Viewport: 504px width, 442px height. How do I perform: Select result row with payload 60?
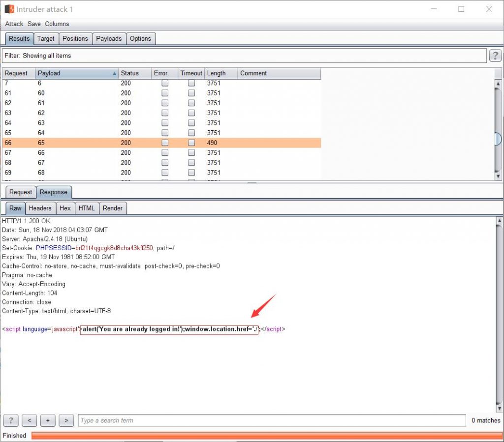click(161, 93)
